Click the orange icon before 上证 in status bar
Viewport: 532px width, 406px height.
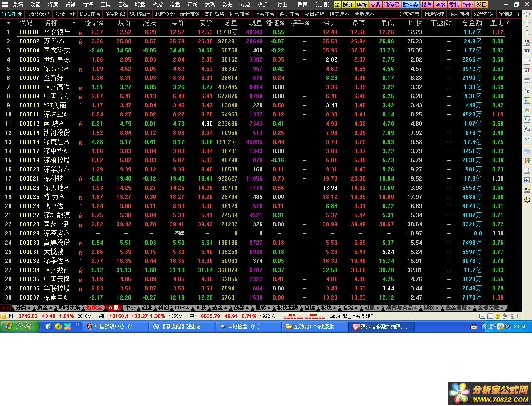coord(3,316)
